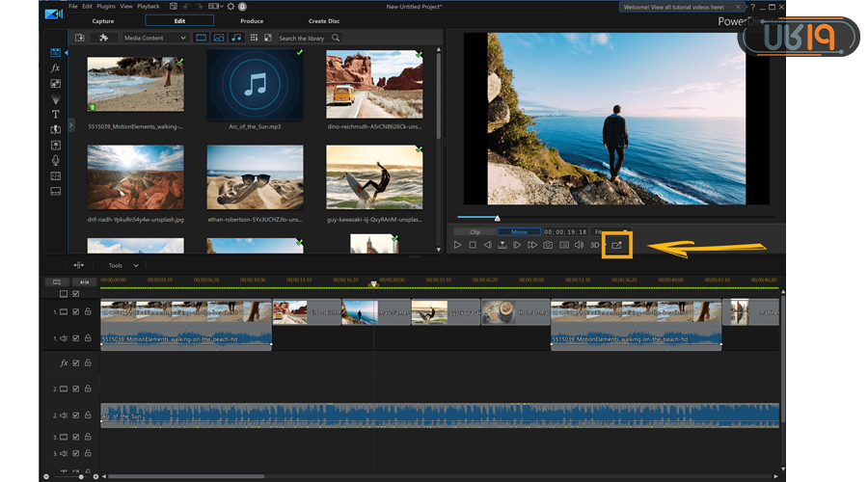868x482 pixels.
Task: Open the preview Fit zoom dropdown
Action: click(x=602, y=231)
